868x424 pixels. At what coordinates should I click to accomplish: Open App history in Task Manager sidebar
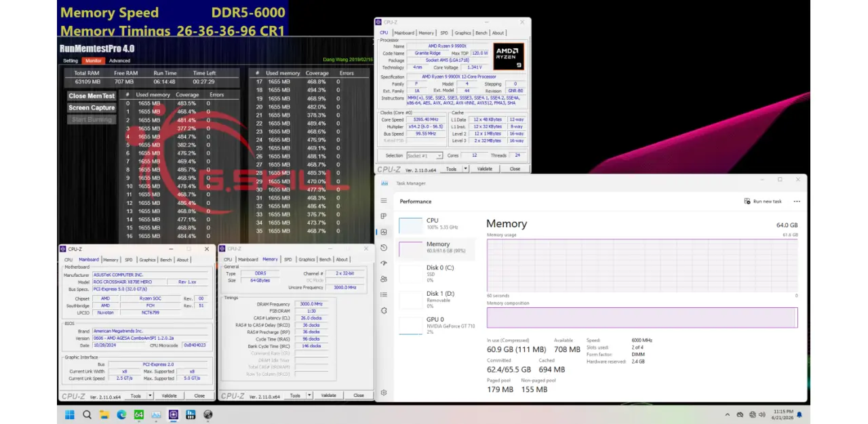coord(384,248)
